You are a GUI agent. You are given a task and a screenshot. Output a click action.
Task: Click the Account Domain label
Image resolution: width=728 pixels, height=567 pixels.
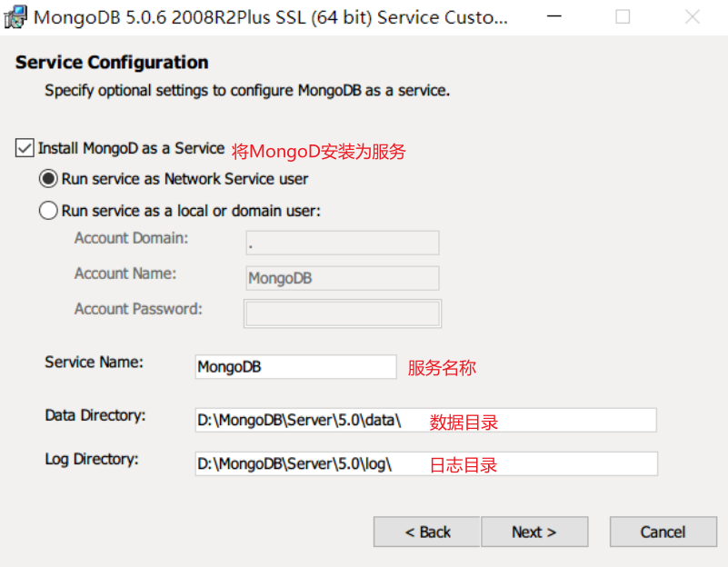(132, 238)
